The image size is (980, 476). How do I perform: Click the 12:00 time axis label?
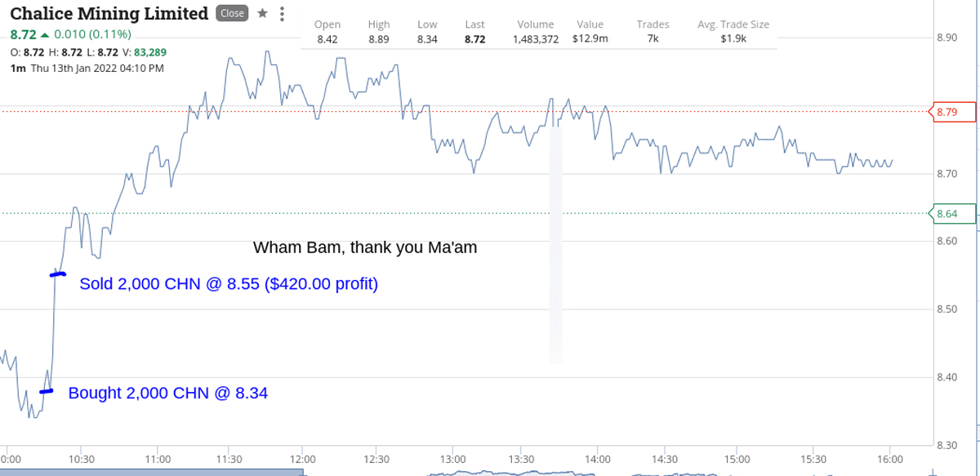(302, 460)
